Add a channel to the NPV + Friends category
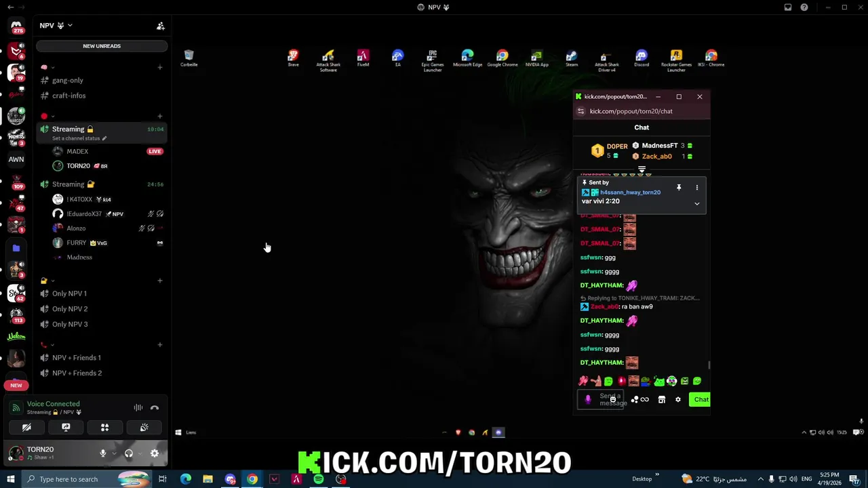This screenshot has width=868, height=488. [160, 345]
